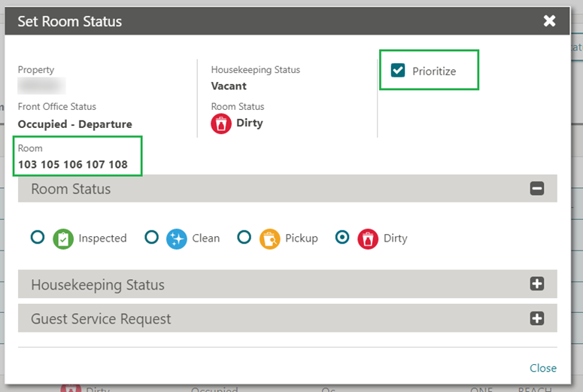Click the Guest Service Request header text
This screenshot has width=583, height=392.
coord(101,319)
